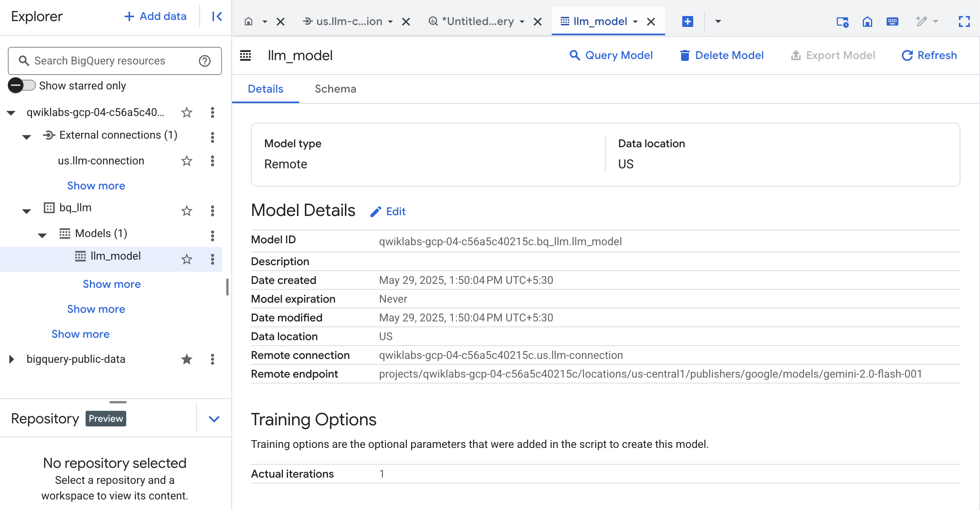
Task: Refresh the model details
Action: coord(929,55)
